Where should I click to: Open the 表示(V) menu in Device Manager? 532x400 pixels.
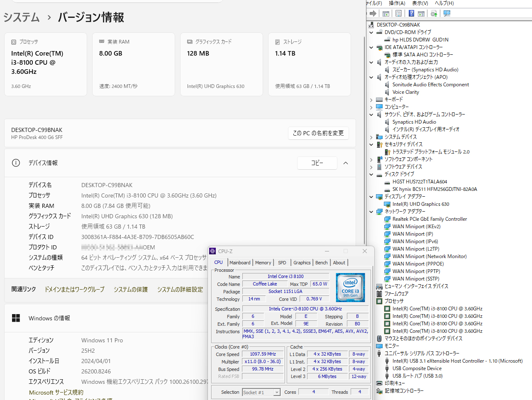click(x=420, y=3)
